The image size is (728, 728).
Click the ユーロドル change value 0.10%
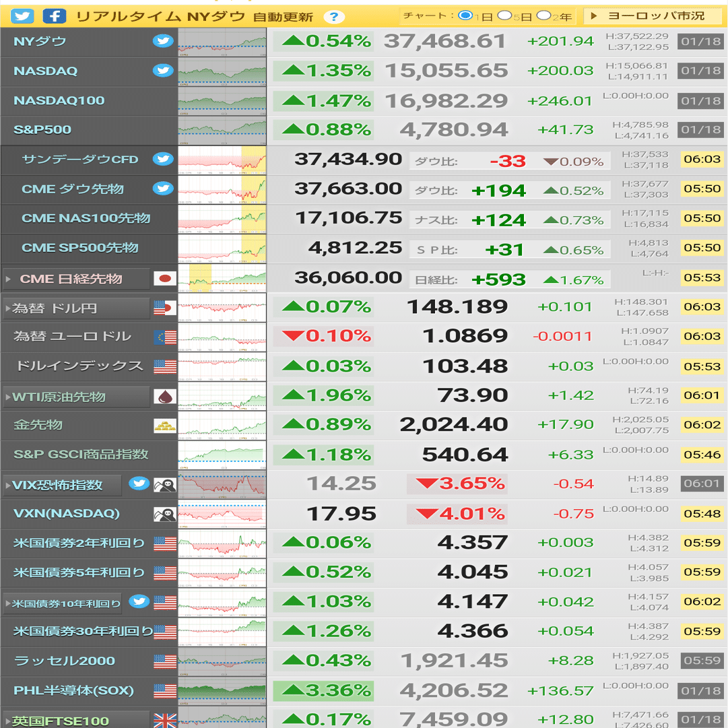(324, 335)
